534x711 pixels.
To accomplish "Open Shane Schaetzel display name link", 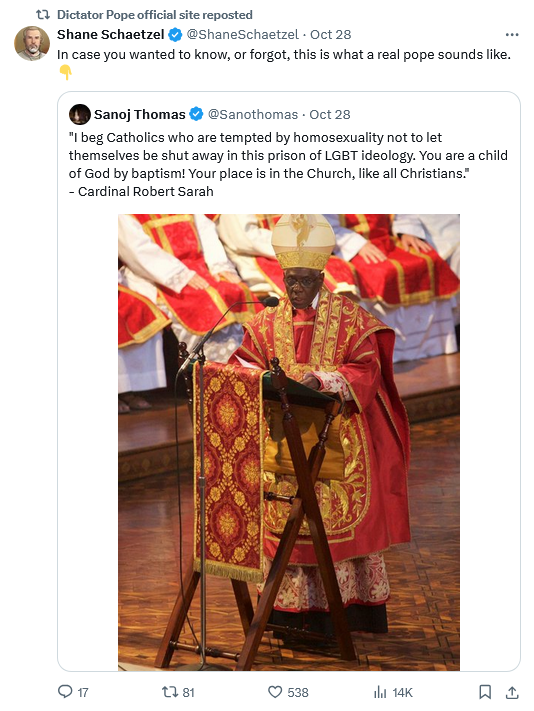I will coord(111,34).
